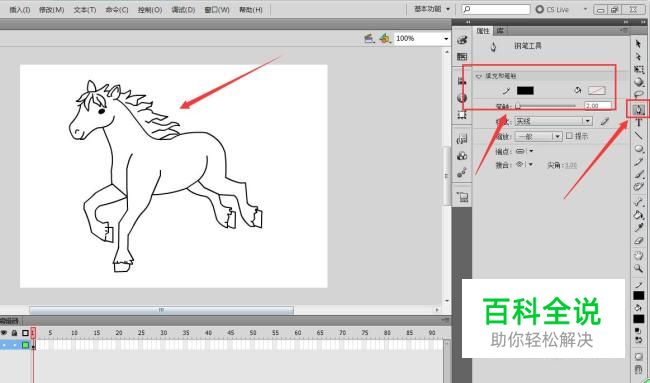Select the Eyedropper tool

click(639, 228)
